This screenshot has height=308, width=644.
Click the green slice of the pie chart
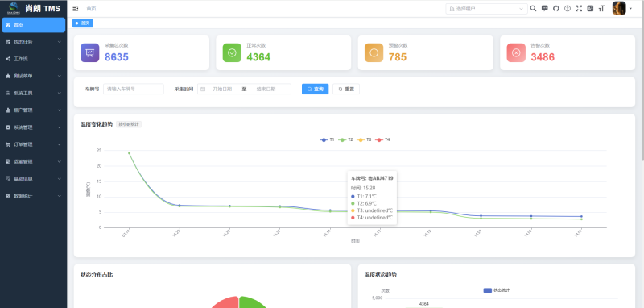coord(253,302)
